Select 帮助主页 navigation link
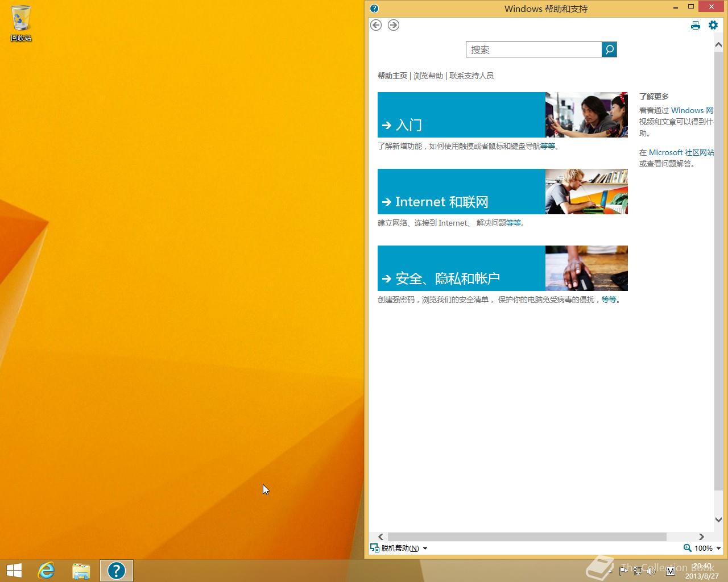 click(x=392, y=76)
